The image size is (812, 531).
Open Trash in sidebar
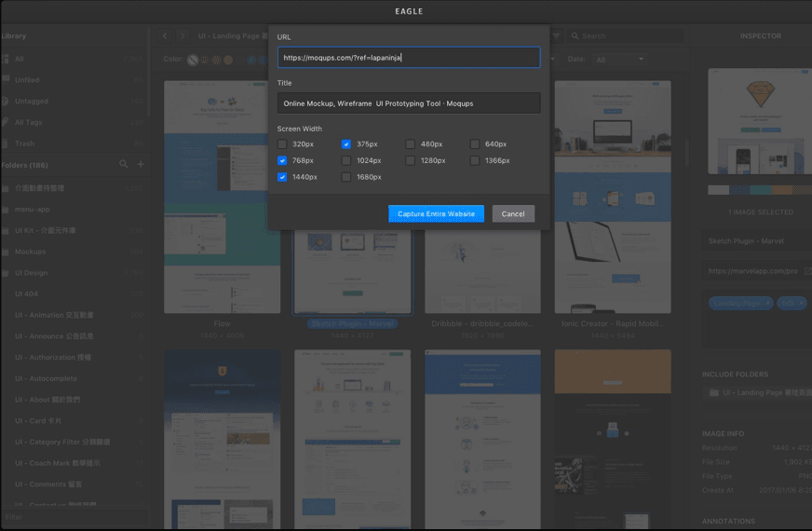73,143
